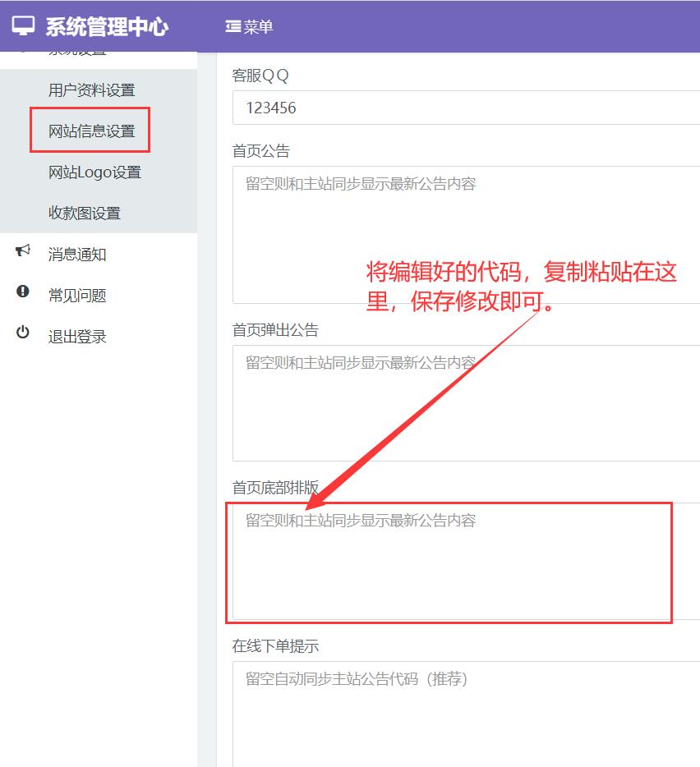The image size is (700, 767).
Task: Click the 在线下单提示 field label
Action: pos(275,646)
